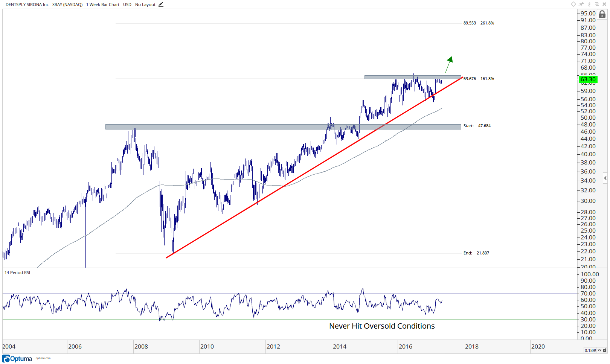Click the 2020 label on date axis
Screen dimensions: 610x364
[x=538, y=346]
